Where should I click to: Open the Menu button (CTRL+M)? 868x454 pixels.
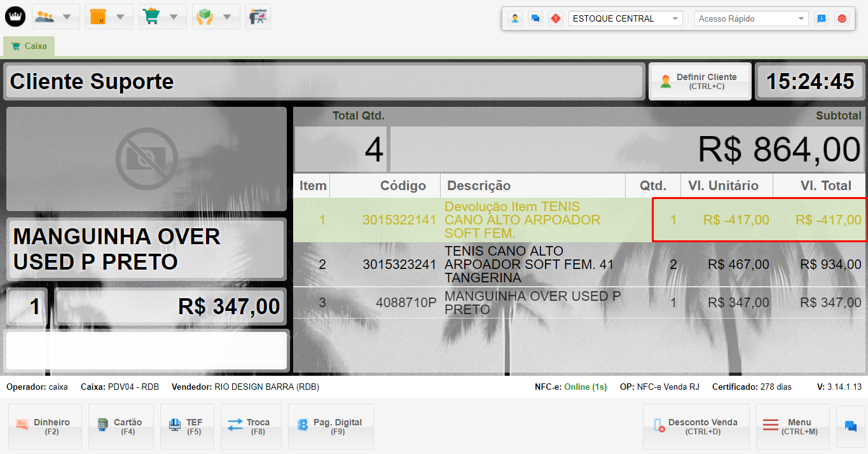click(792, 427)
